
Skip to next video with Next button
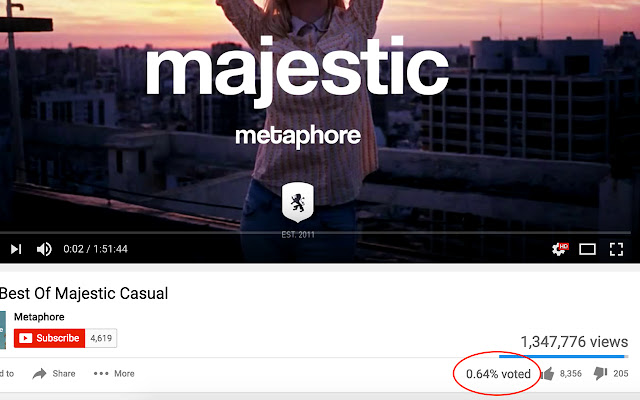pyautogui.click(x=16, y=249)
